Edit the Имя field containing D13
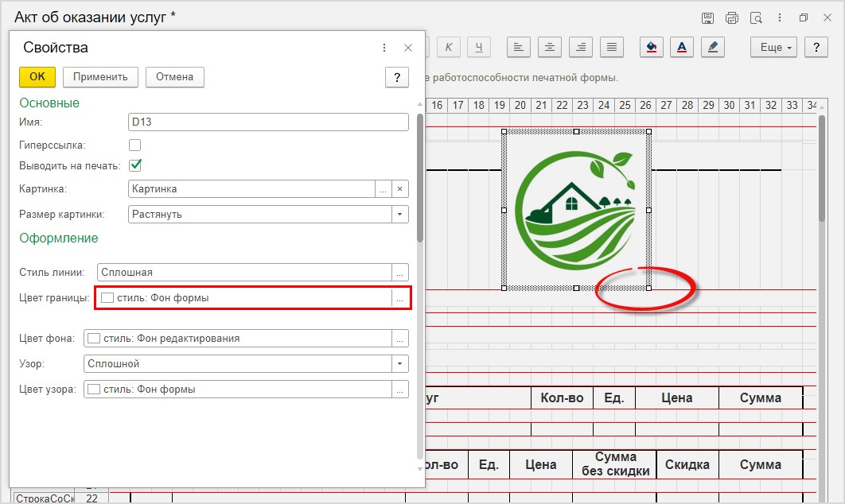 click(x=268, y=122)
